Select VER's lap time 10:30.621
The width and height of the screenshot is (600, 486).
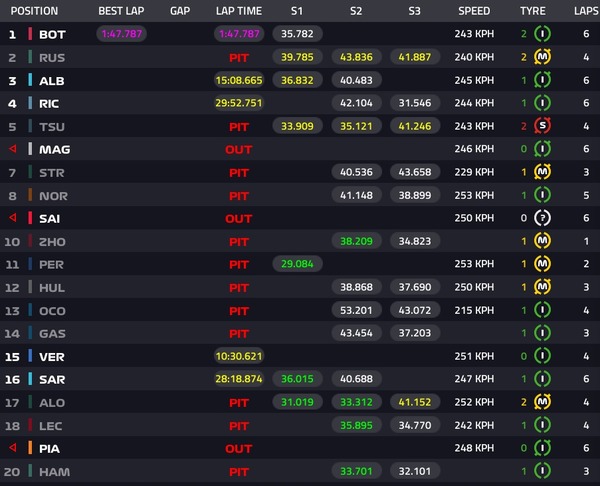click(x=239, y=356)
